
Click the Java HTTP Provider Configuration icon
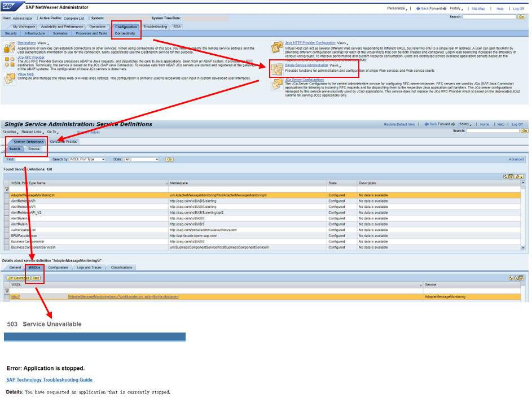(x=277, y=47)
